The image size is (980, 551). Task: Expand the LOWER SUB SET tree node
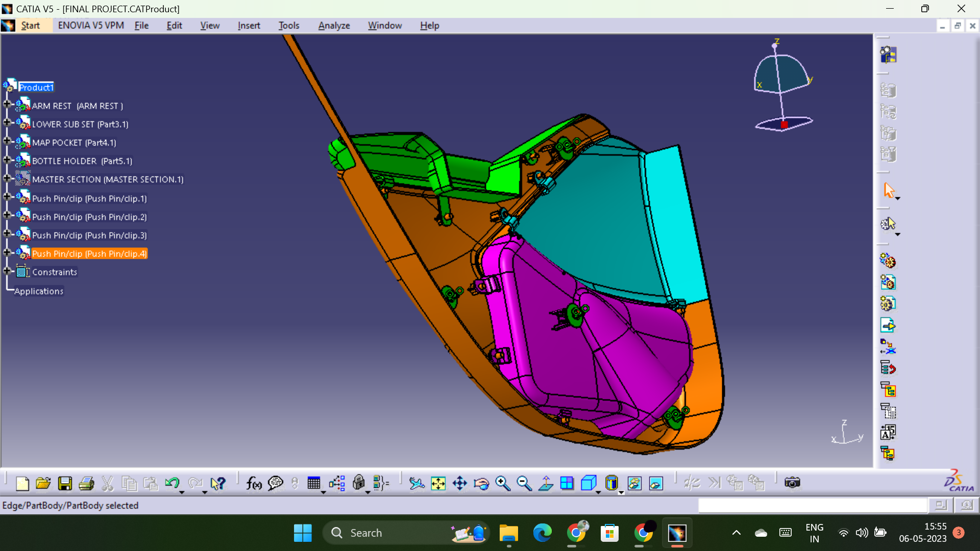[7, 122]
